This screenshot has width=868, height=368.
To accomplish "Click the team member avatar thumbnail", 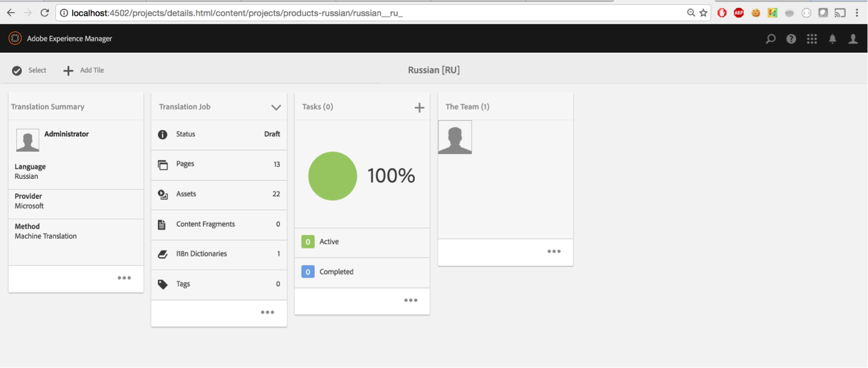I will pyautogui.click(x=455, y=137).
